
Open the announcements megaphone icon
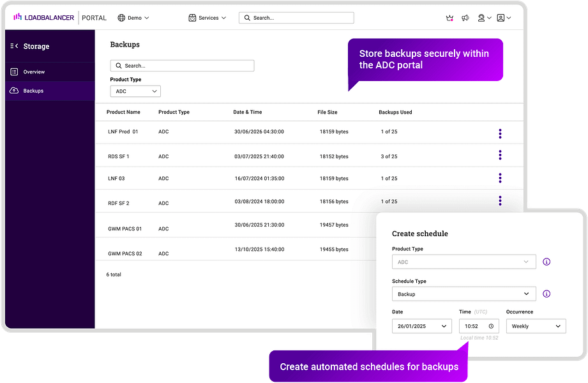tap(465, 18)
